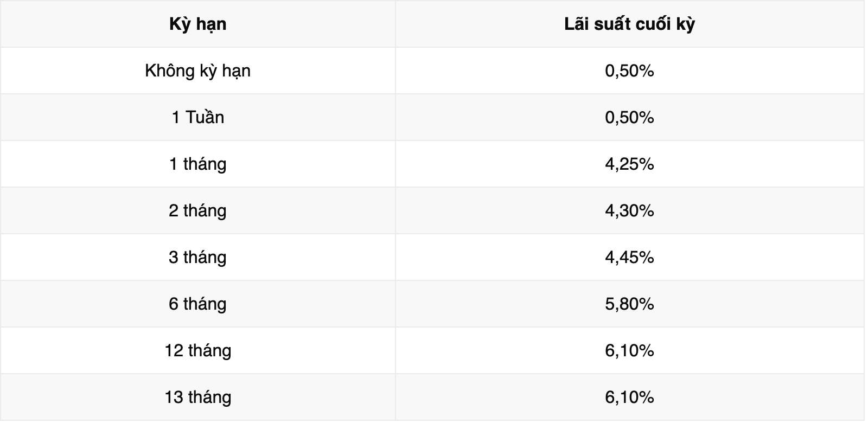Click the 6,10% rate for 13 tháng
Image resolution: width=868 pixels, height=423 pixels.
[x=629, y=398]
